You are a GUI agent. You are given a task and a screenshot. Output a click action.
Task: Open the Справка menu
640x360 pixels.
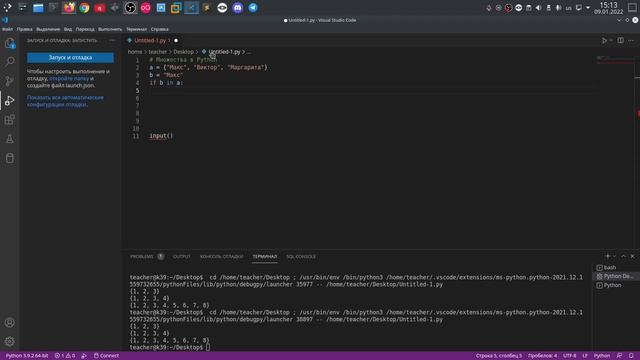(159, 29)
